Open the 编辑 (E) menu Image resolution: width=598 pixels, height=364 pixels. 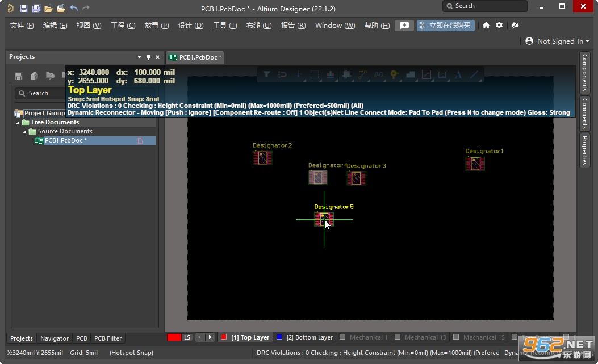click(55, 26)
